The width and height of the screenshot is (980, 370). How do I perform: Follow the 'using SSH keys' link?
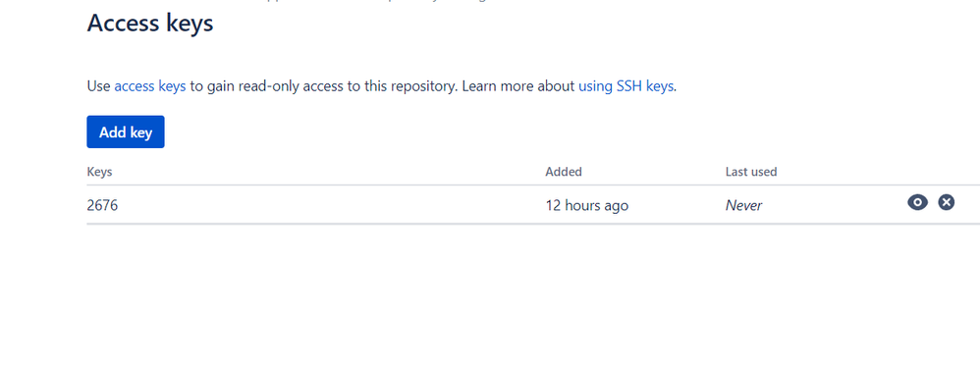626,86
